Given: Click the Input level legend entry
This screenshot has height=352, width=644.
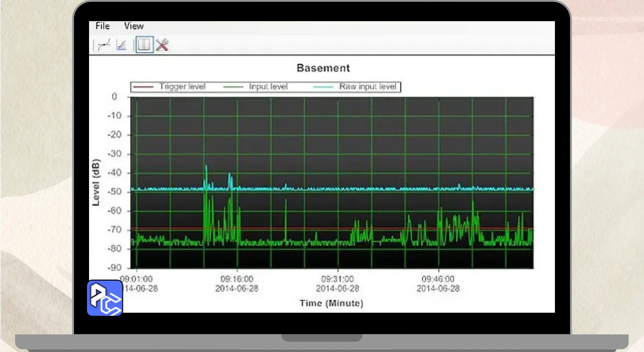Looking at the screenshot, I should pyautogui.click(x=268, y=86).
